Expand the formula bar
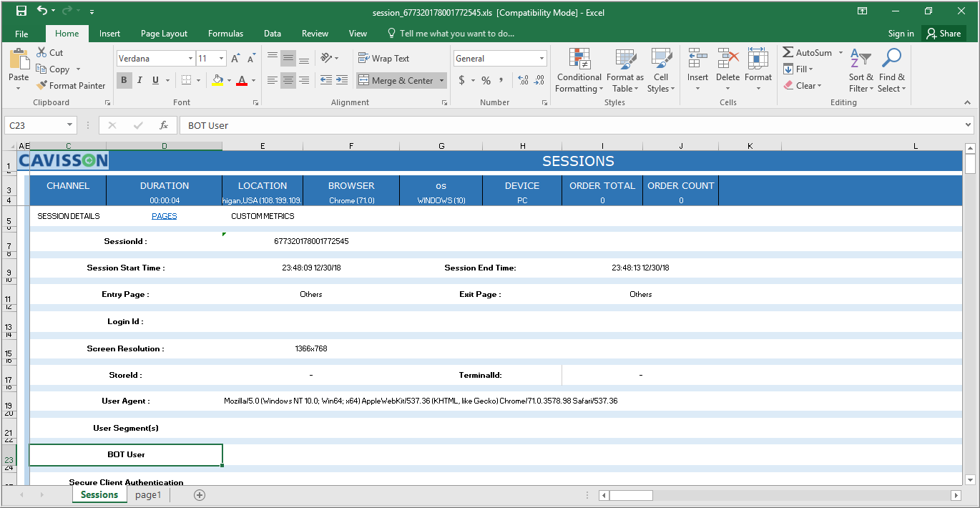 pyautogui.click(x=968, y=125)
